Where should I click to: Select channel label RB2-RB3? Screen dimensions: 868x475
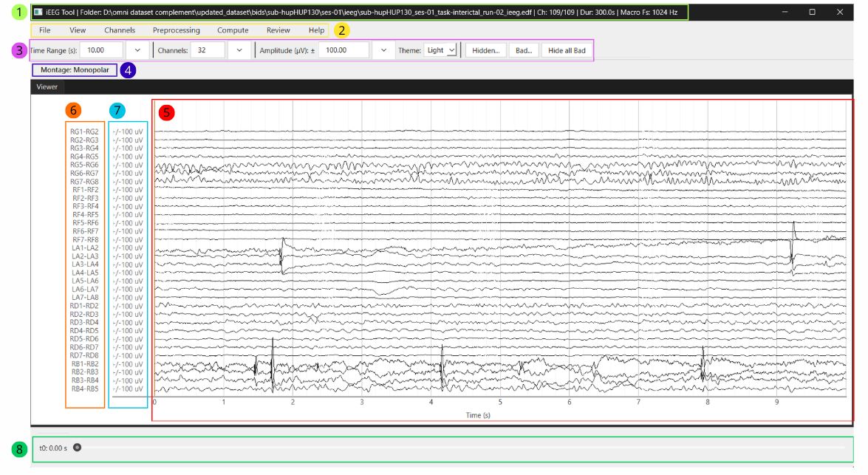(x=85, y=372)
